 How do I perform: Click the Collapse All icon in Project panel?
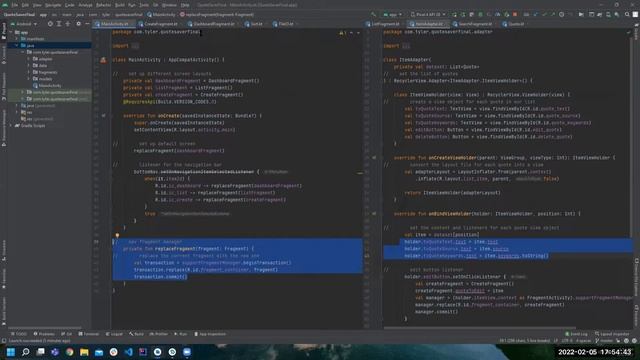tap(68, 24)
